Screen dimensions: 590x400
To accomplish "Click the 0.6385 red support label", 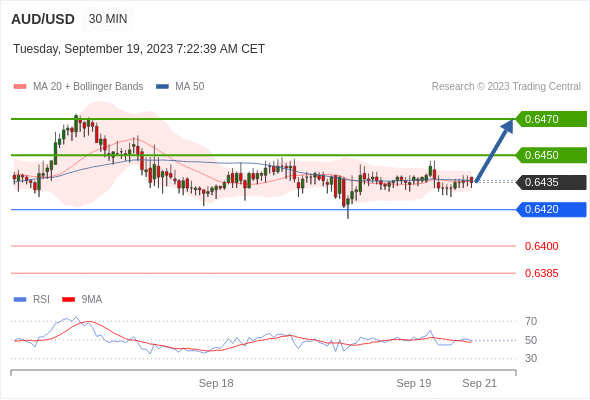I will click(x=541, y=273).
